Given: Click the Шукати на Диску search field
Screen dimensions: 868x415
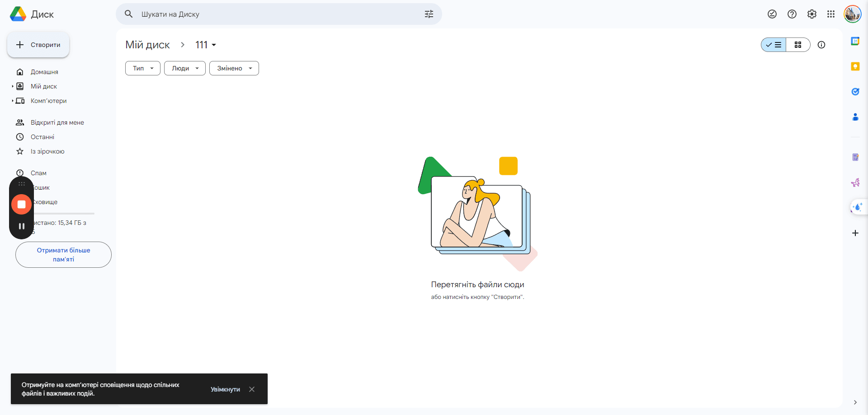Looking at the screenshot, I should point(279,14).
